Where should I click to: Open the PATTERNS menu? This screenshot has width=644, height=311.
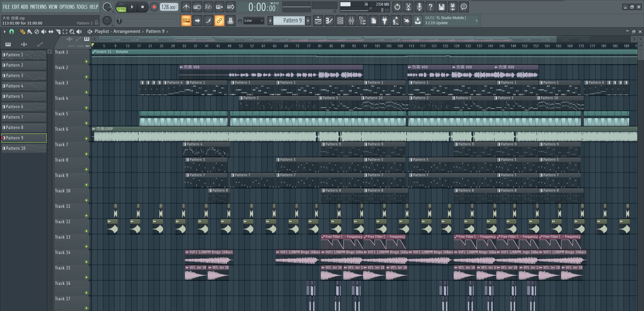point(38,7)
